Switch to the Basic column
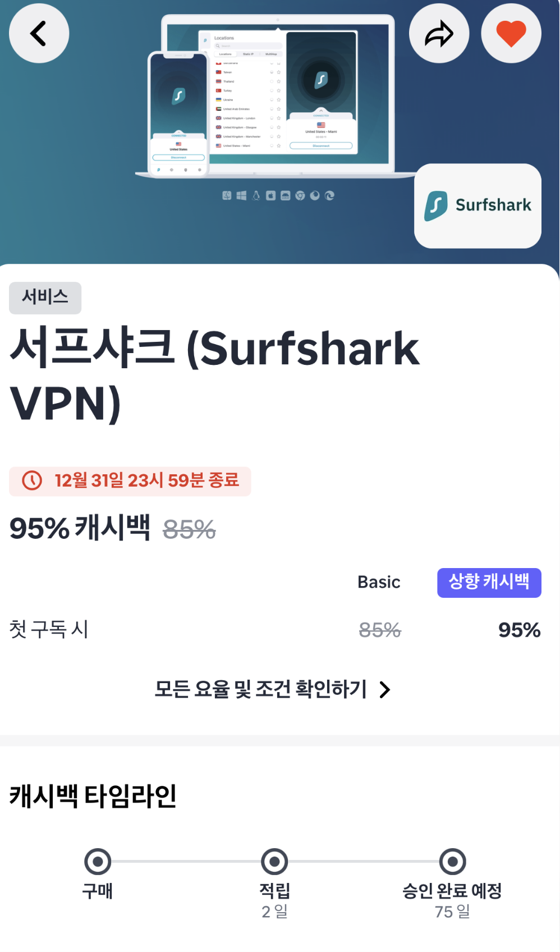560x952 pixels. pos(379,583)
